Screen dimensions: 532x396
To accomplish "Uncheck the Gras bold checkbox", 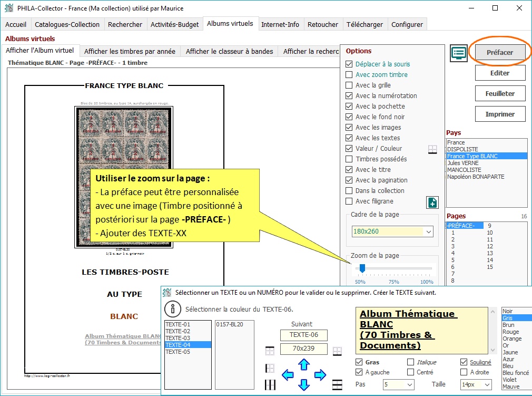I will (x=359, y=362).
